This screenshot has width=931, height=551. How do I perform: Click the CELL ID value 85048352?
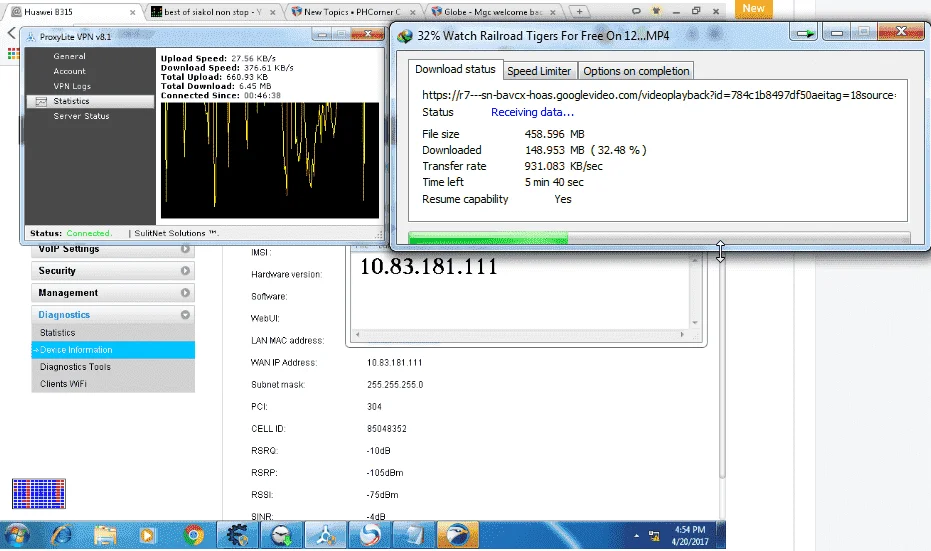point(387,429)
